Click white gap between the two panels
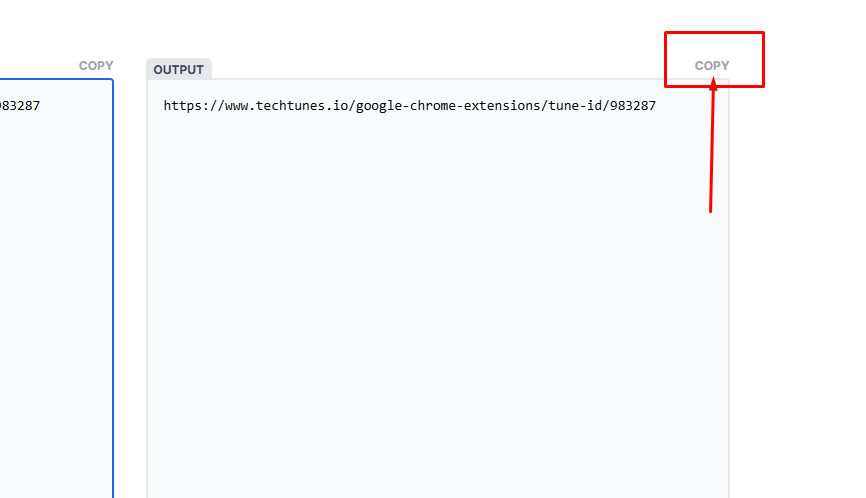Viewport: 866px width, 498px height. coord(130,300)
